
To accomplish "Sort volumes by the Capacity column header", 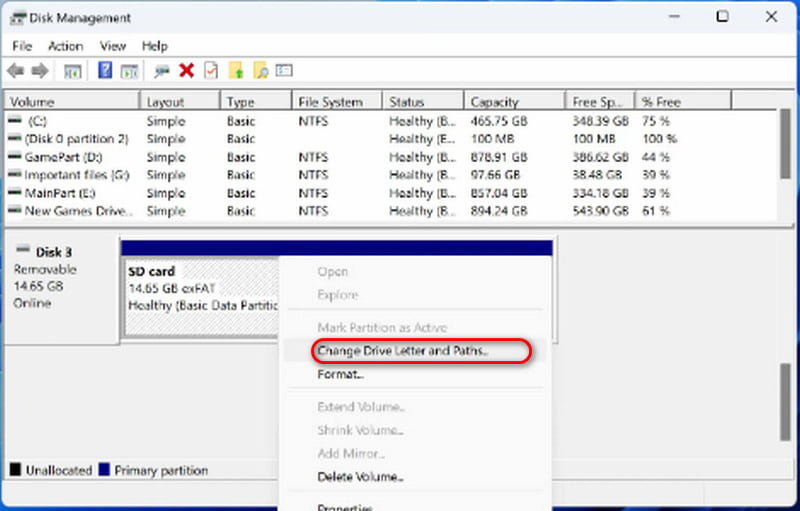I will [495, 102].
